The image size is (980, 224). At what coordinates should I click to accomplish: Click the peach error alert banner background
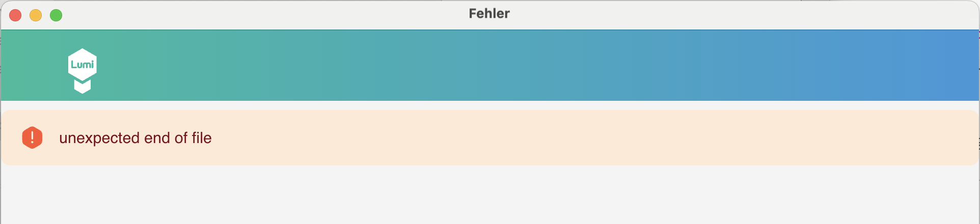pyautogui.click(x=509, y=138)
